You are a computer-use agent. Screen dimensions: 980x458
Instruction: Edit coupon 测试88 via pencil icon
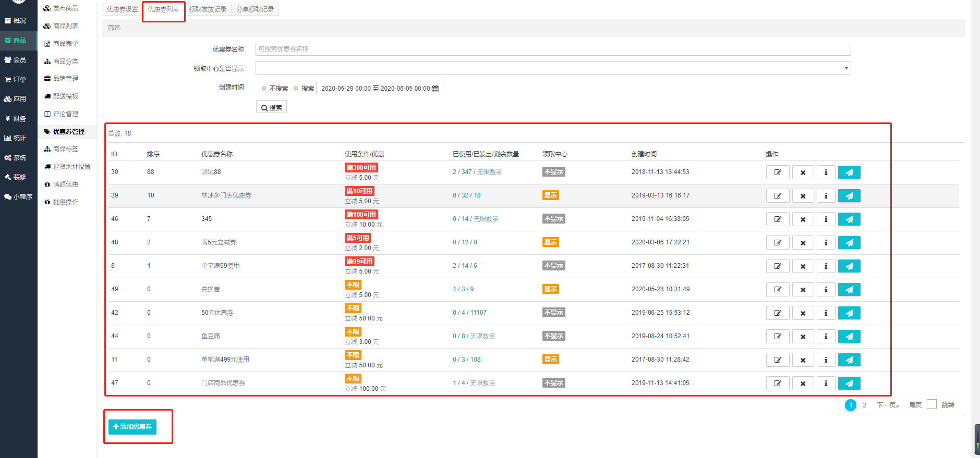(777, 172)
